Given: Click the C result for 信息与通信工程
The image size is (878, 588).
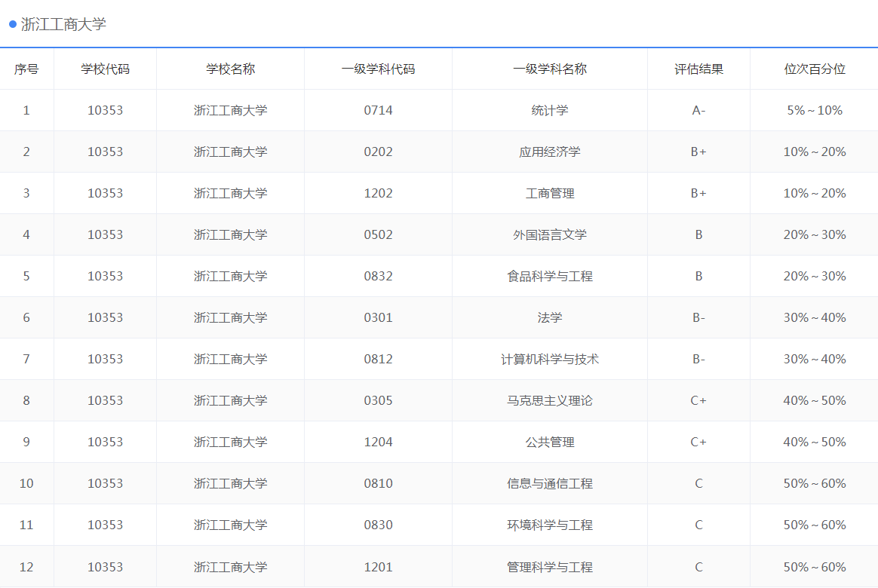Looking at the screenshot, I should click(698, 482).
